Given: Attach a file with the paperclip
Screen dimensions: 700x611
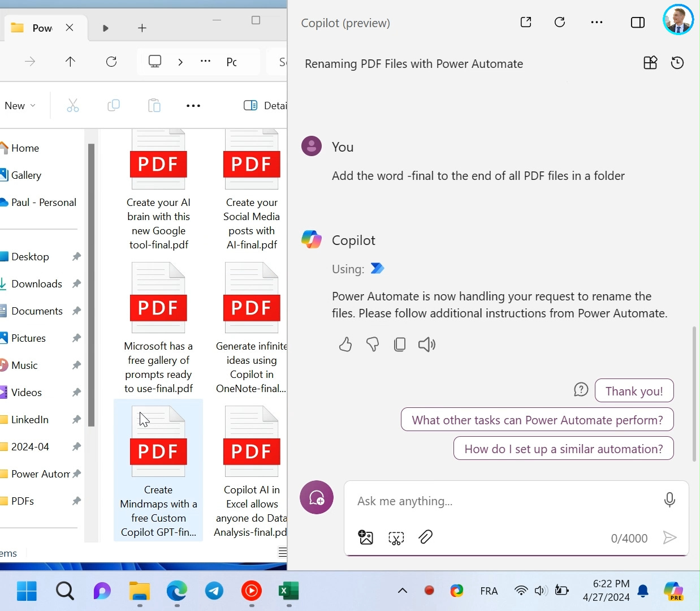Looking at the screenshot, I should tap(426, 537).
